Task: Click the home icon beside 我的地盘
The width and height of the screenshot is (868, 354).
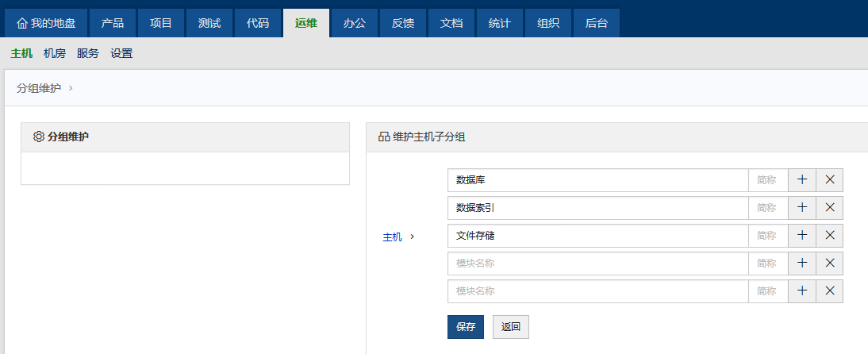Action: pos(22,23)
